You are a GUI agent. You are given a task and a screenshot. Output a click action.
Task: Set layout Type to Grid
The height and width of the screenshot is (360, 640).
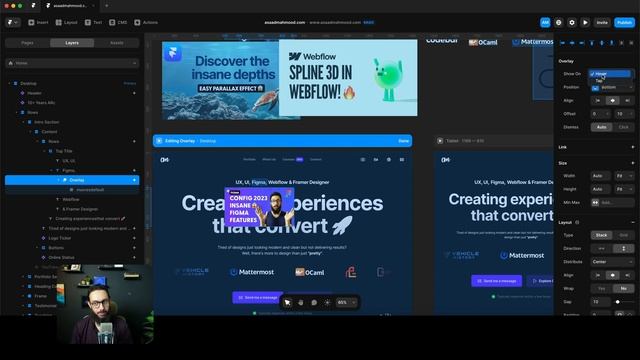point(624,235)
